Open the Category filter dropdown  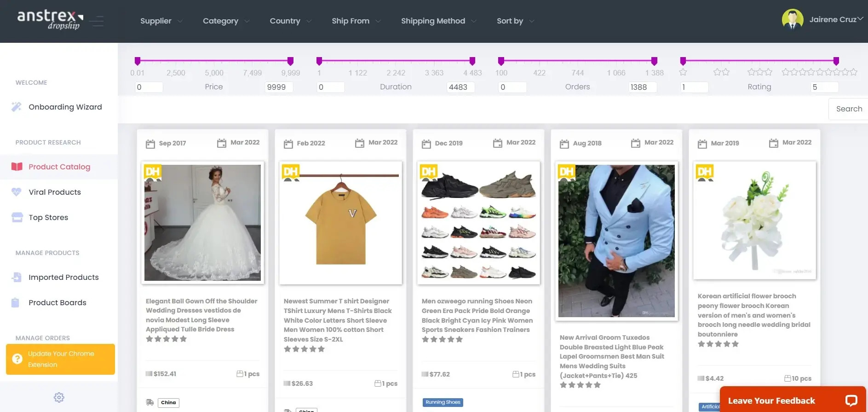pos(226,21)
